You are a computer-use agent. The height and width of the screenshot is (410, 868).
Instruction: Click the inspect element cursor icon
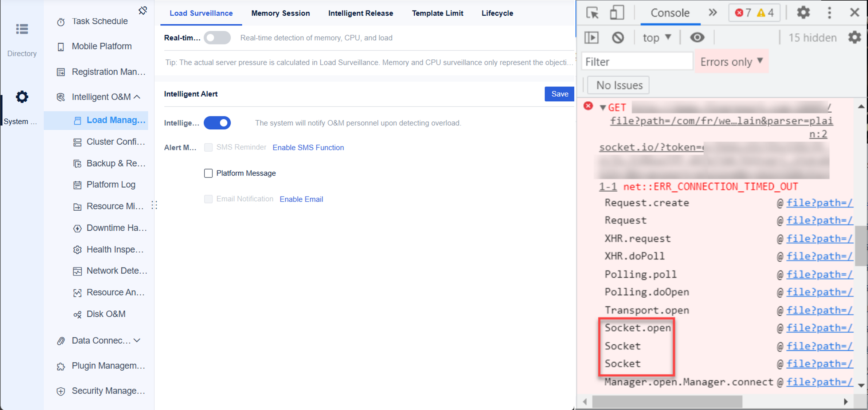(x=593, y=13)
